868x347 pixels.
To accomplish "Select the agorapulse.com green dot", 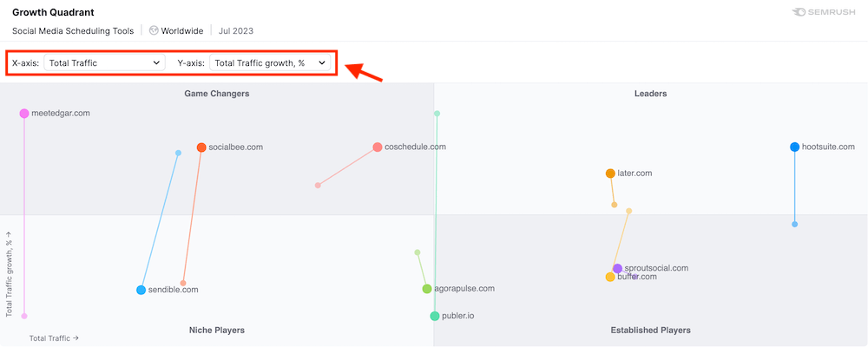I will pos(427,289).
